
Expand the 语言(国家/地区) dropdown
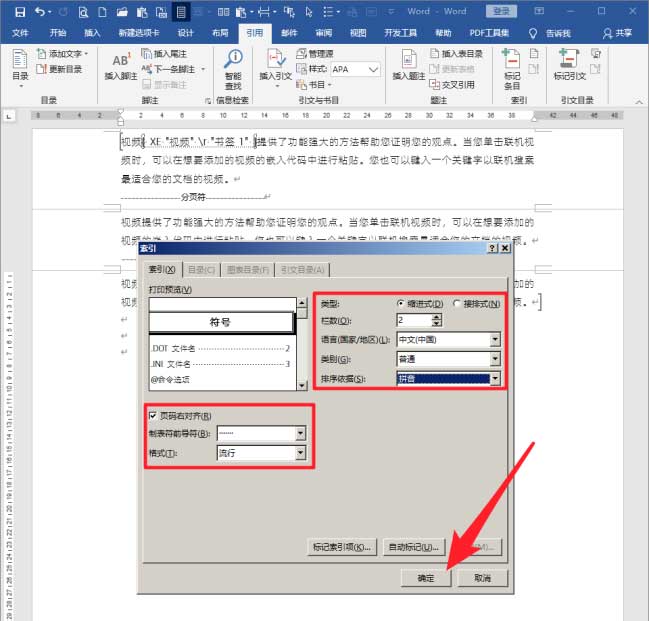coord(494,340)
